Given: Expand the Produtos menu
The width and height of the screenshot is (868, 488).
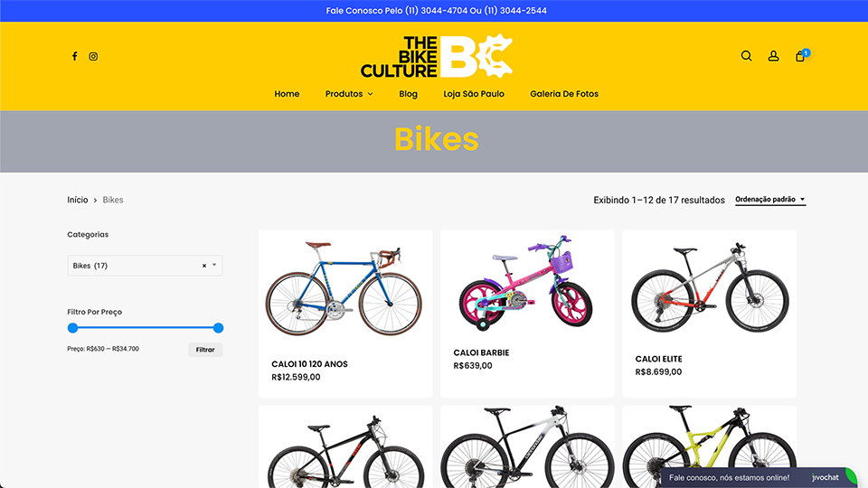Looking at the screenshot, I should point(349,94).
